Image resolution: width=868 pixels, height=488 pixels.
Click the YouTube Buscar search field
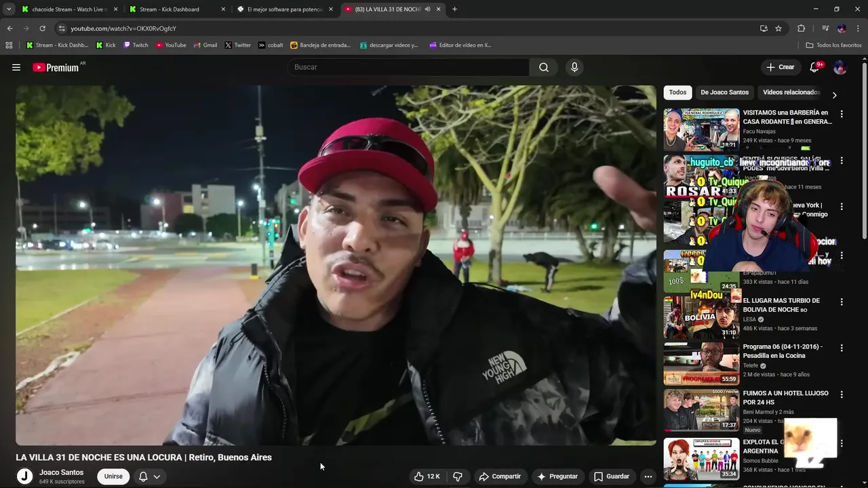[x=409, y=67]
